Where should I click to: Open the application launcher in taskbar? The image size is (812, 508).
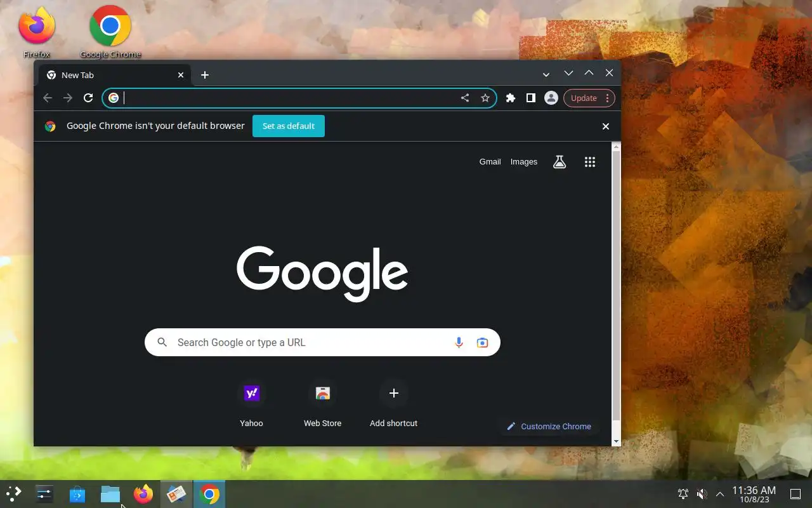tap(13, 493)
